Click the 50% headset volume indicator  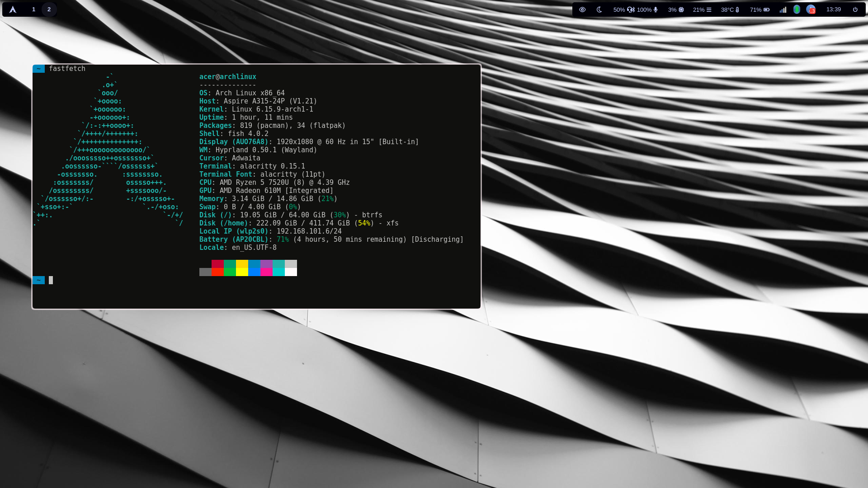pos(624,9)
